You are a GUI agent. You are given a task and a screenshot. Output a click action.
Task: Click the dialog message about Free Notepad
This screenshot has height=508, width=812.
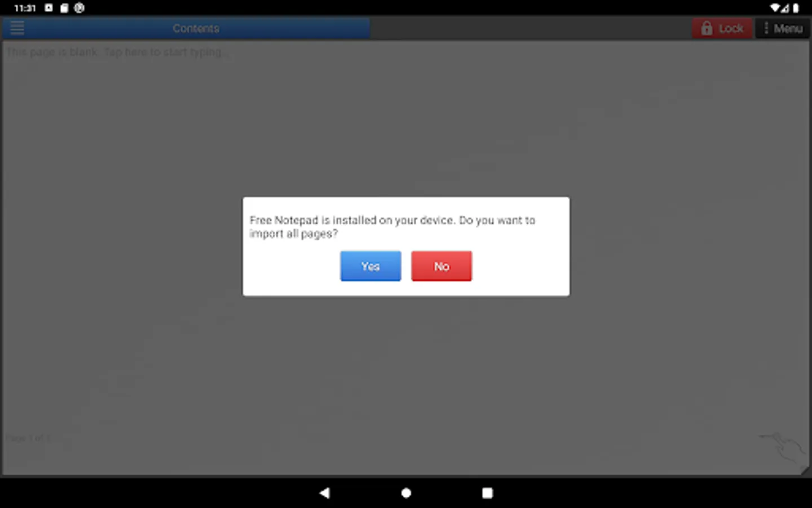(392, 227)
